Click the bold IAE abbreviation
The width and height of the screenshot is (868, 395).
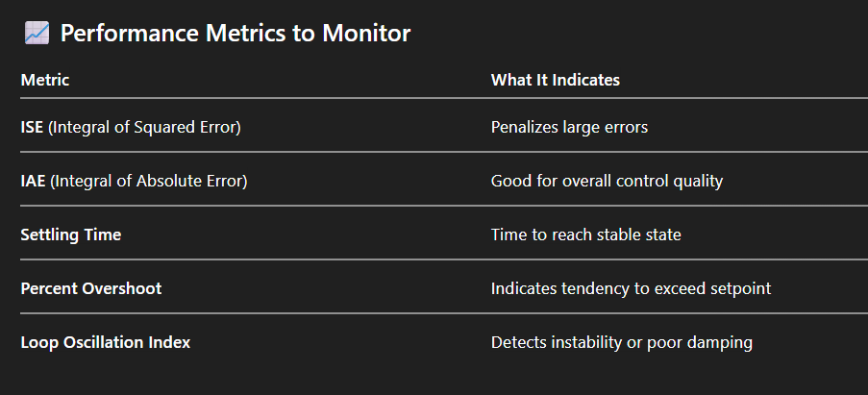point(33,181)
